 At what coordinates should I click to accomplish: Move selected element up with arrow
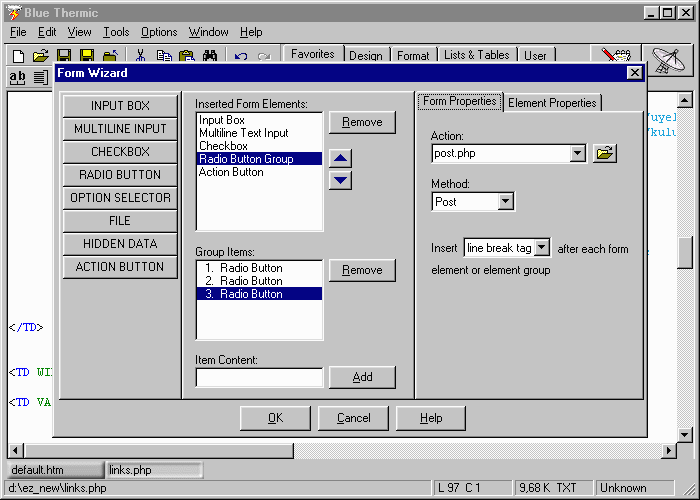[x=340, y=158]
